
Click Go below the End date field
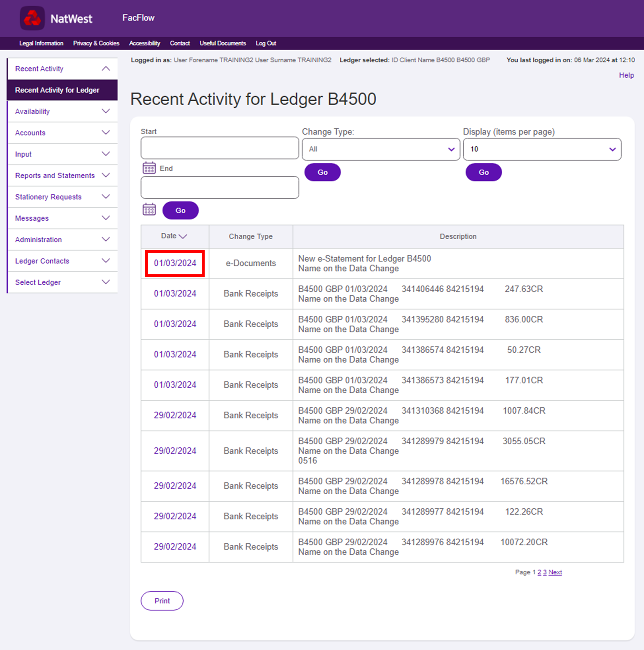(x=180, y=211)
